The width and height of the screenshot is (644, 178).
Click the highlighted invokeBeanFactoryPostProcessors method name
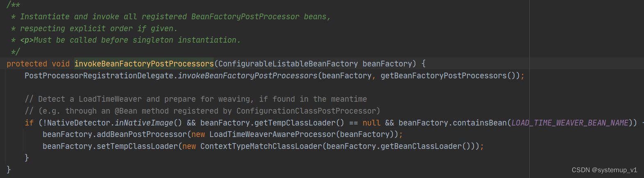(144, 64)
